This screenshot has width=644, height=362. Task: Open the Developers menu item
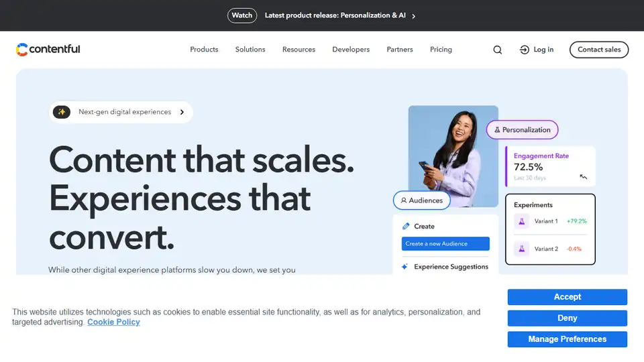[x=351, y=50]
